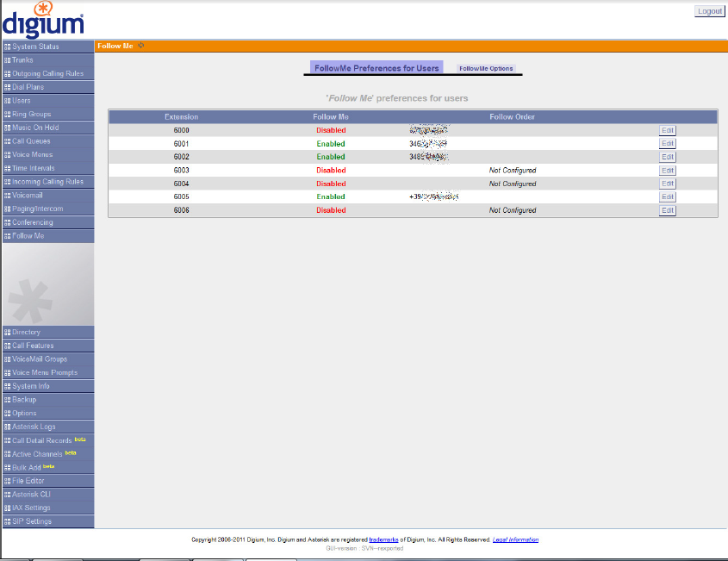This screenshot has height=561, width=728.
Task: Select extension 6002 cell
Action: click(x=181, y=157)
